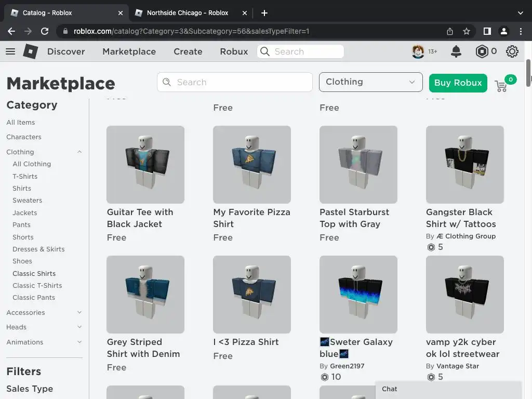Click the magnifier in Marketplace search box
Image resolution: width=532 pixels, height=399 pixels.
coord(167,82)
